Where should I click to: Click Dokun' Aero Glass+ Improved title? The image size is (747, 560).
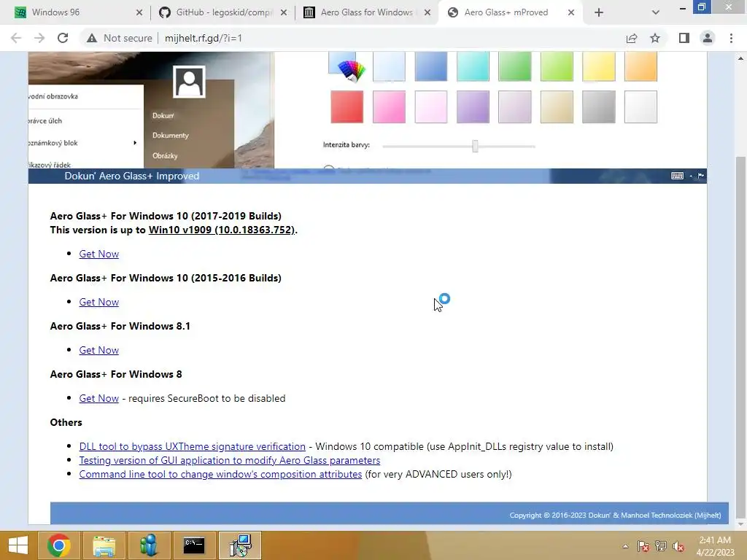(132, 176)
